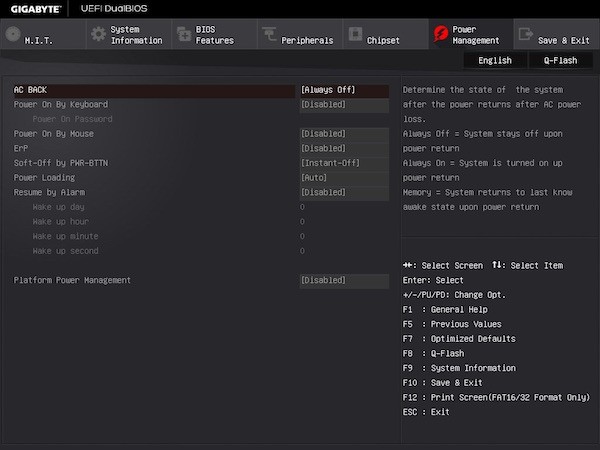The image size is (600, 450).
Task: Click the BIOS Features chip icon
Action: click(184, 35)
